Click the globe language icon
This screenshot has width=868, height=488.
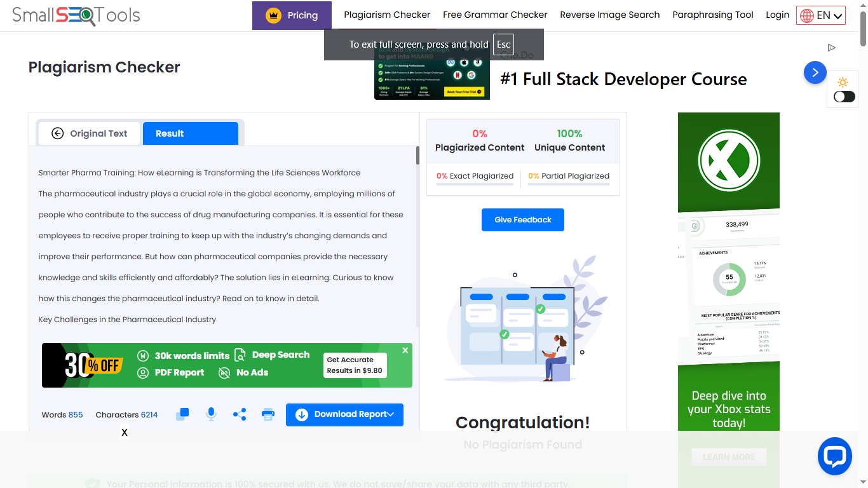(807, 15)
